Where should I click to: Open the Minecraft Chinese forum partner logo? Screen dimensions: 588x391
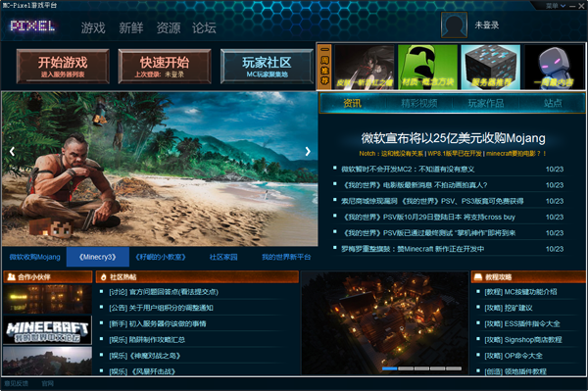click(47, 330)
